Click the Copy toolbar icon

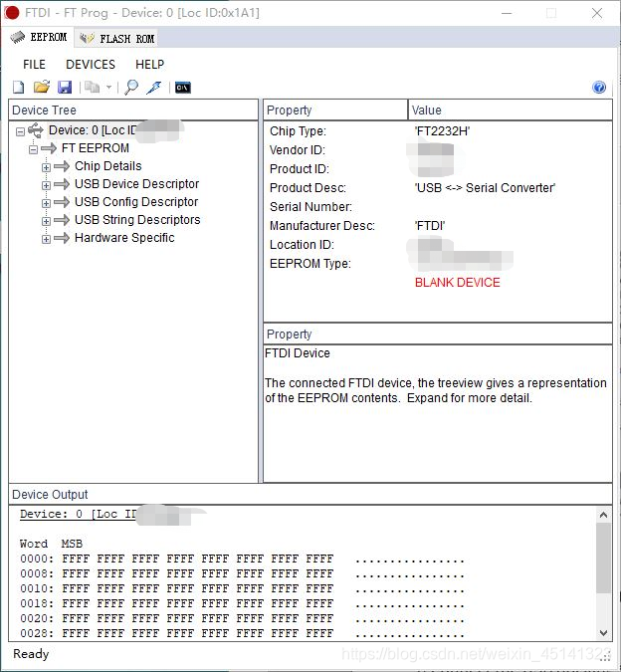coord(93,87)
